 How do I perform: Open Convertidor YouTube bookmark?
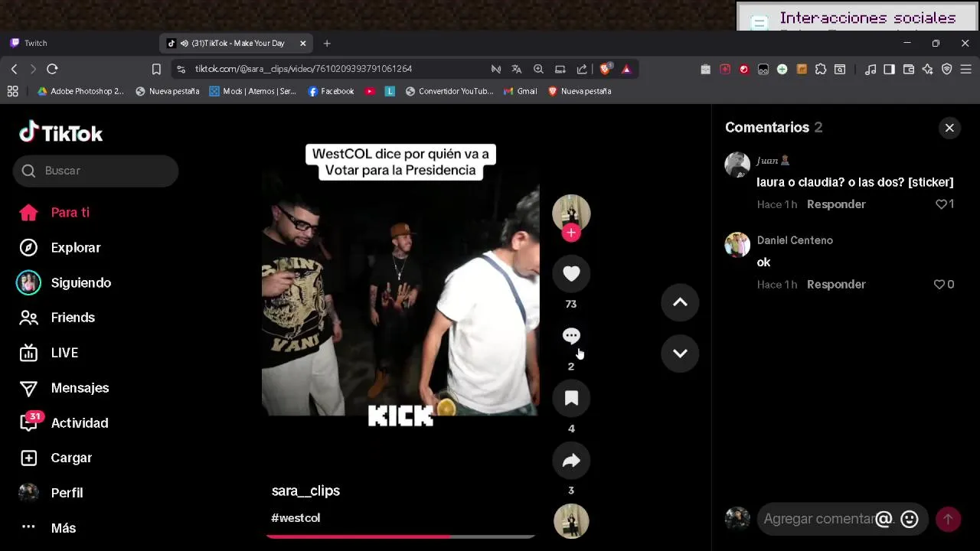tap(449, 91)
